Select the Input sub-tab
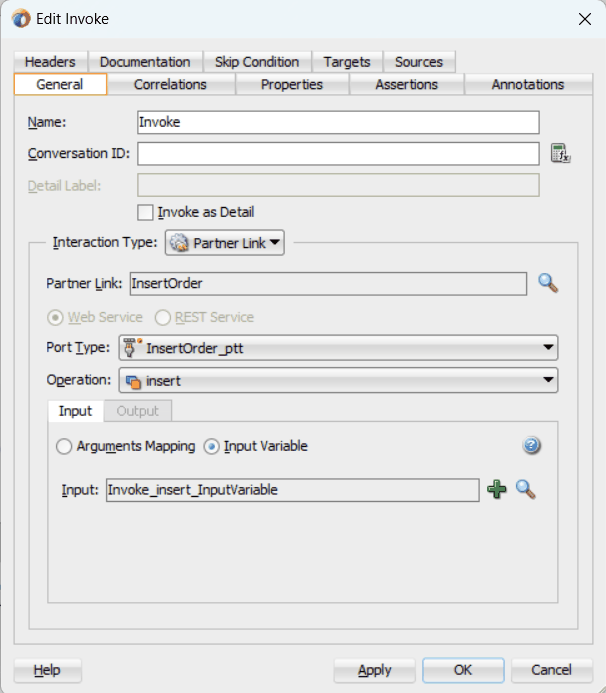The image size is (606, 693). (76, 411)
